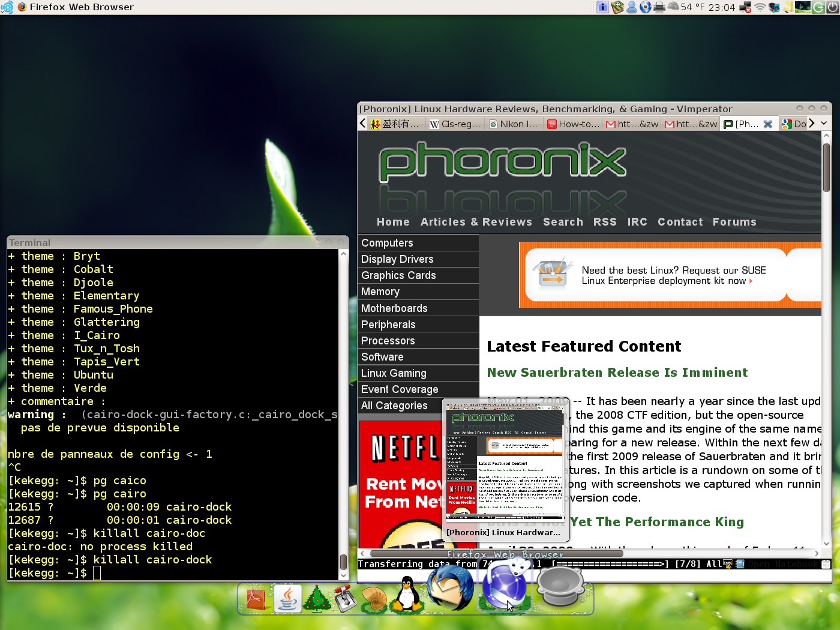Click the terminal 'theme : Ubuntu' line

61,375
